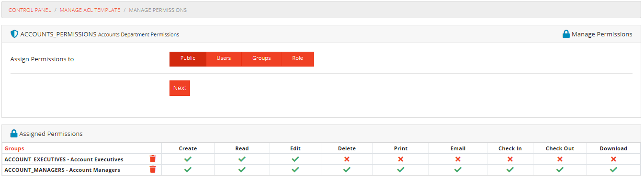Click the Assigned Permissions heading

[51, 134]
